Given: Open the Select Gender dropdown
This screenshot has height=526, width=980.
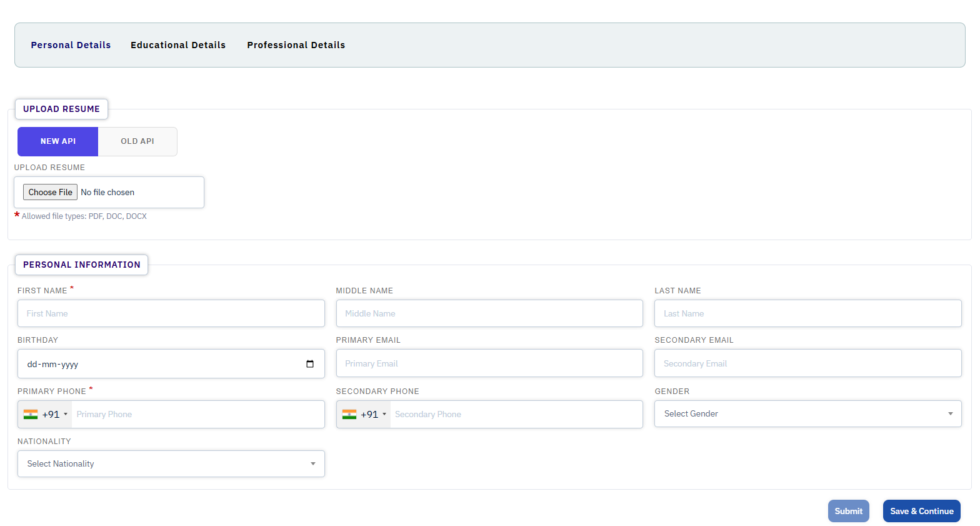Looking at the screenshot, I should point(807,414).
